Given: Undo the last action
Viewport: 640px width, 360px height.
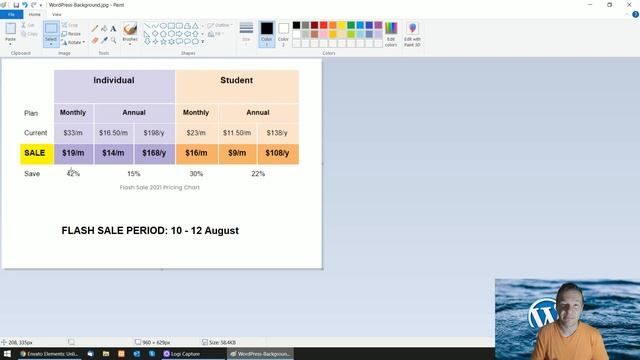Looking at the screenshot, I should (x=25, y=5).
